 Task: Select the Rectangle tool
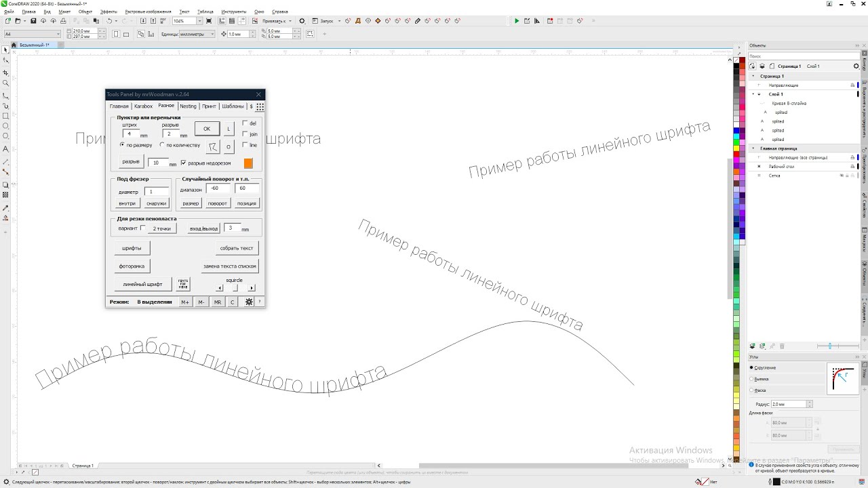click(5, 116)
